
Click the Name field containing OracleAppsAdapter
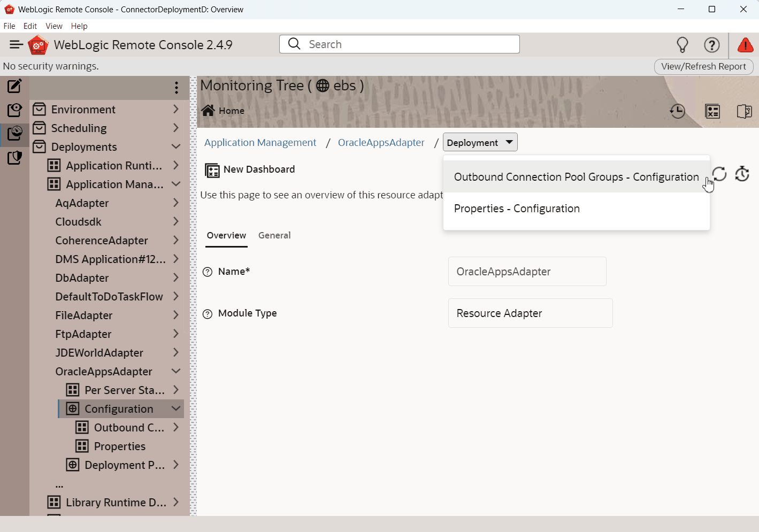(x=527, y=272)
